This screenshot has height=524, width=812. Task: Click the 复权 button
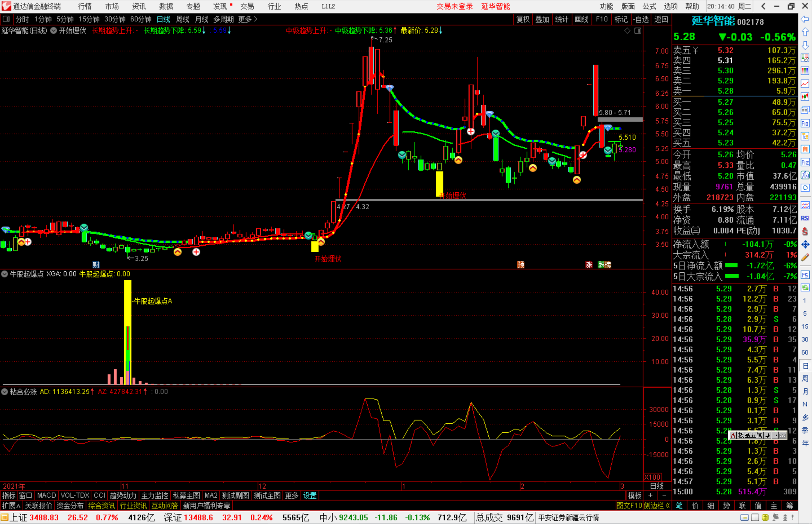tap(523, 19)
